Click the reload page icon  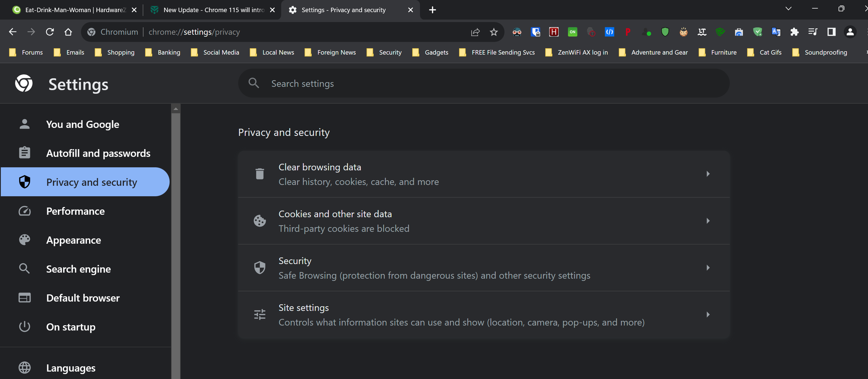50,32
